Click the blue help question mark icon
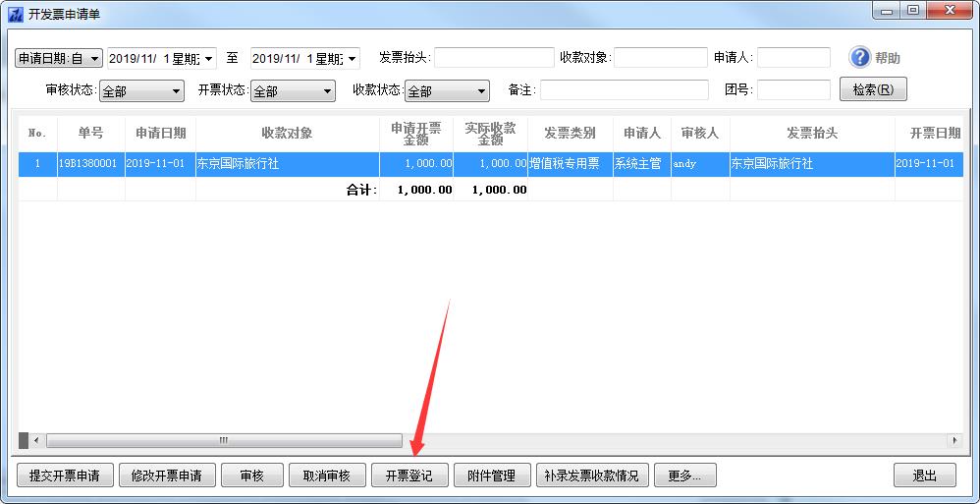The width and height of the screenshot is (980, 504). click(860, 58)
